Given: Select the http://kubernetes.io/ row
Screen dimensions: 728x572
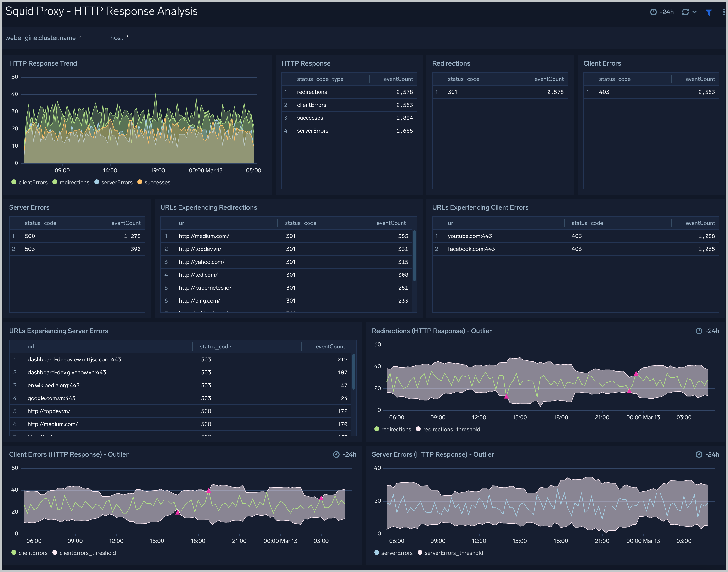Looking at the screenshot, I should pyautogui.click(x=287, y=288).
